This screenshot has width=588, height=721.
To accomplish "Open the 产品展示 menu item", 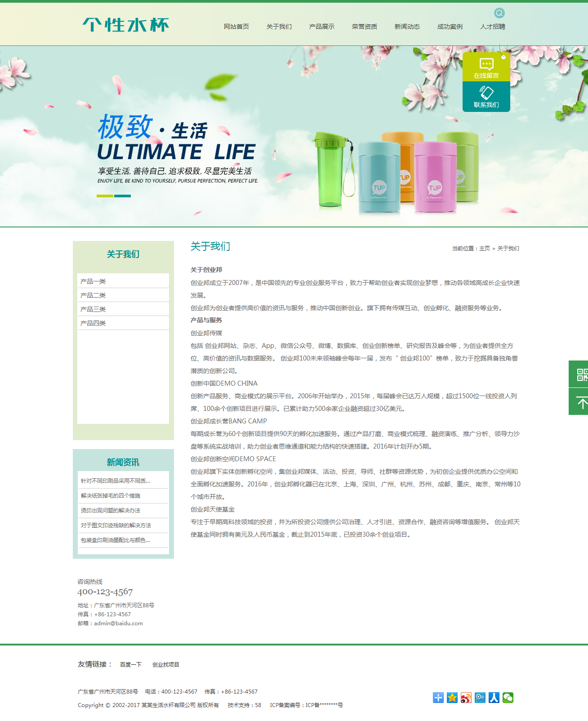I will [321, 27].
